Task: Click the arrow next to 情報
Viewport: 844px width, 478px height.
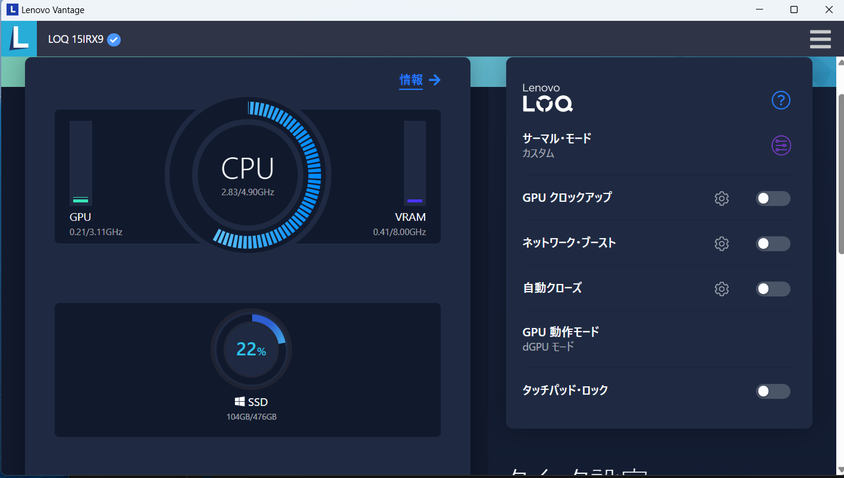Action: coord(435,80)
